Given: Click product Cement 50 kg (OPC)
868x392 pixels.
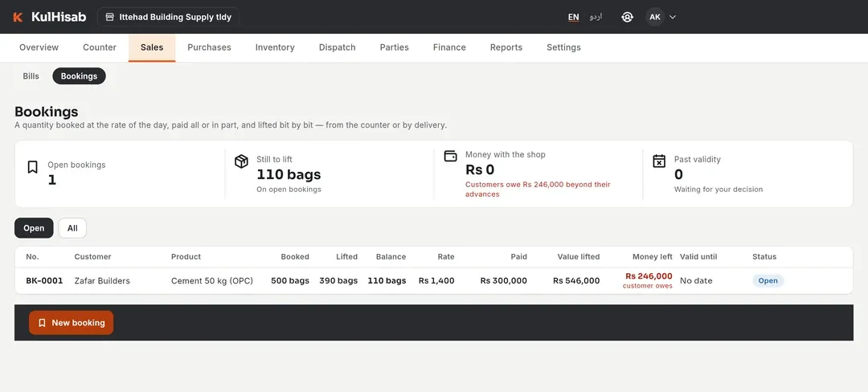Looking at the screenshot, I should (212, 281).
